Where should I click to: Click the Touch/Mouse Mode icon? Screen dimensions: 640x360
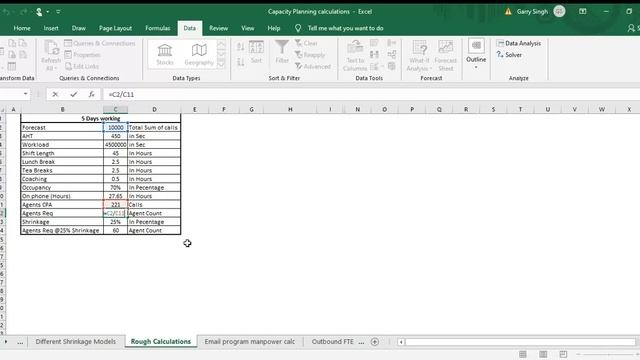pyautogui.click(x=39, y=12)
